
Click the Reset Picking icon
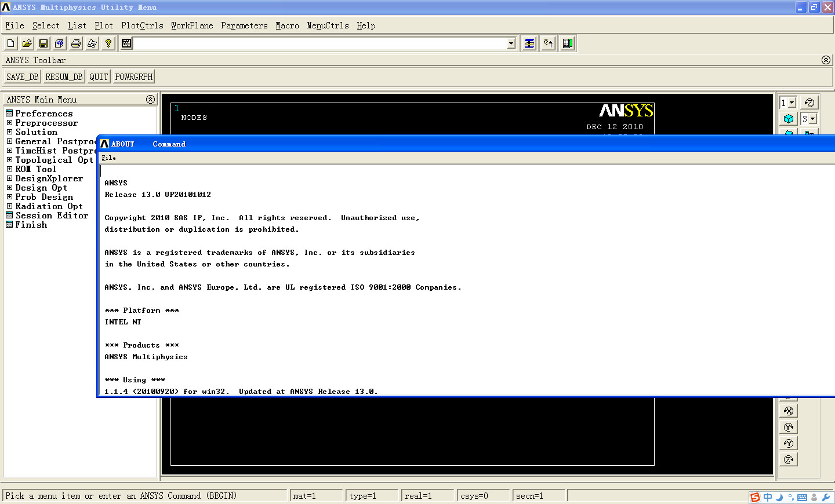(549, 43)
